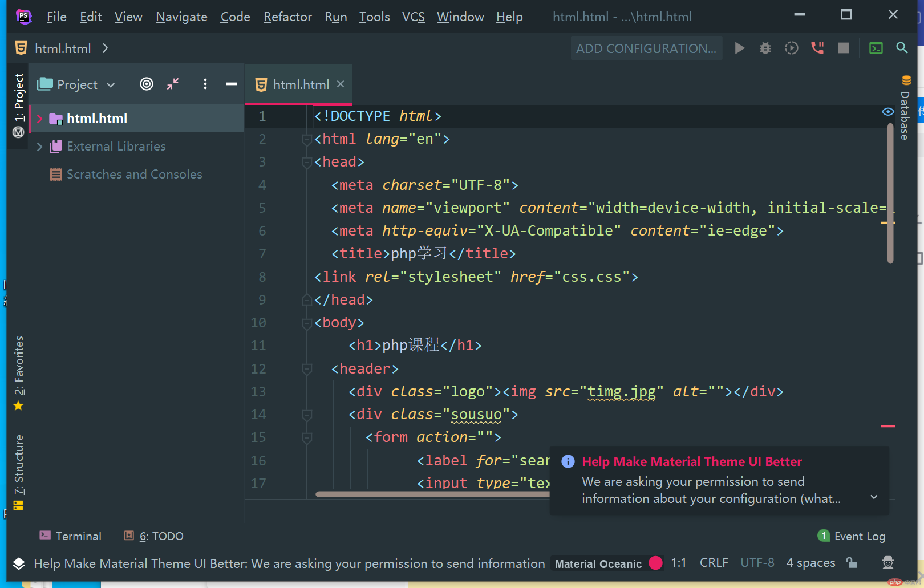Open the Database tool window
Viewport: 924px width, 588px height.
(x=905, y=108)
